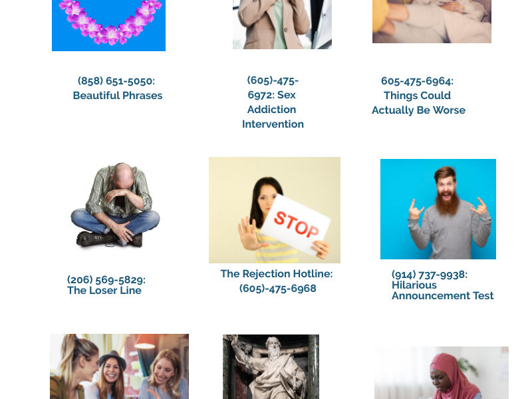
Task: Open the woman in pink hijab photo
Action: [x=442, y=373]
